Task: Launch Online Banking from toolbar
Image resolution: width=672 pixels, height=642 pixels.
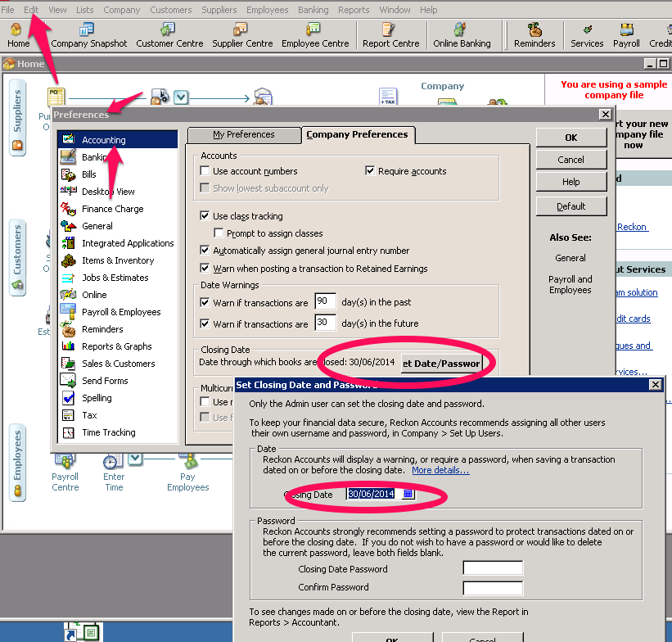Action: click(462, 35)
